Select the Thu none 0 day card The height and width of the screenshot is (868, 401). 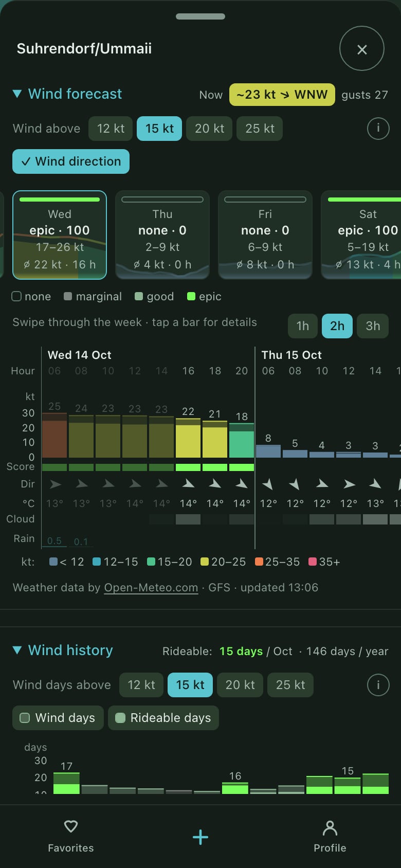[162, 235]
